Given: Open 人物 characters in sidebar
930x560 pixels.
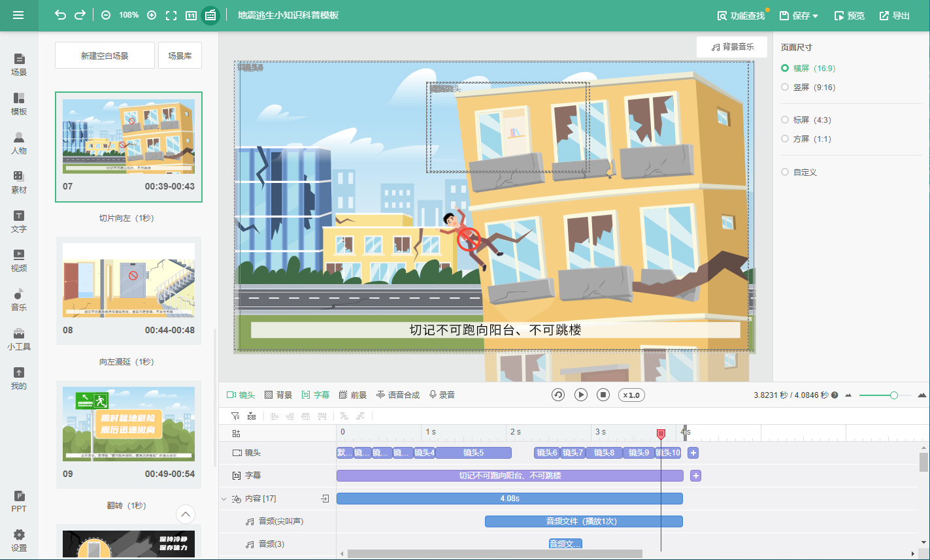Looking at the screenshot, I should (19, 143).
